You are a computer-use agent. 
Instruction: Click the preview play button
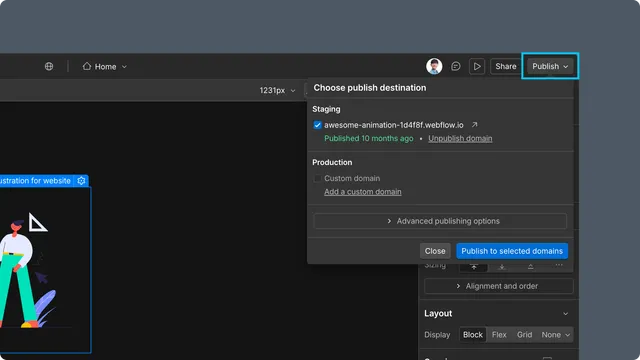[x=477, y=66]
